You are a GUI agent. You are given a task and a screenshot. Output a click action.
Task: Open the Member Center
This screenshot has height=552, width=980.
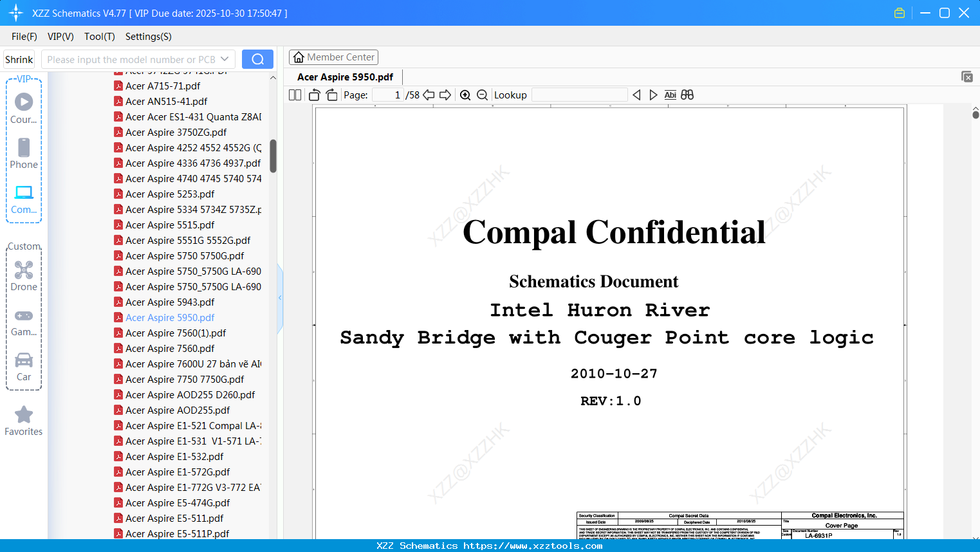(333, 57)
